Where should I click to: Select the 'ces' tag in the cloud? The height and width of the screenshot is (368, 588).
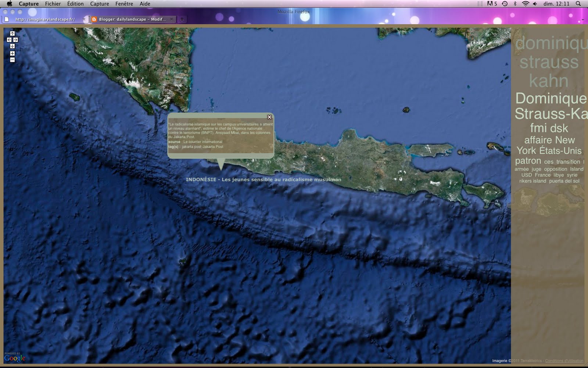549,162
